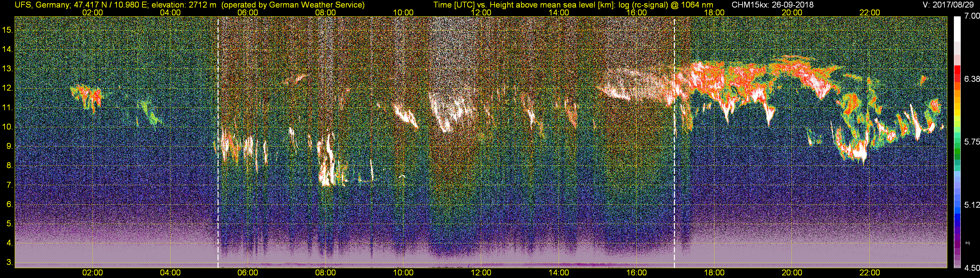Click the 04:00 label on top time axis
The height and width of the screenshot is (278, 980).
171,12
